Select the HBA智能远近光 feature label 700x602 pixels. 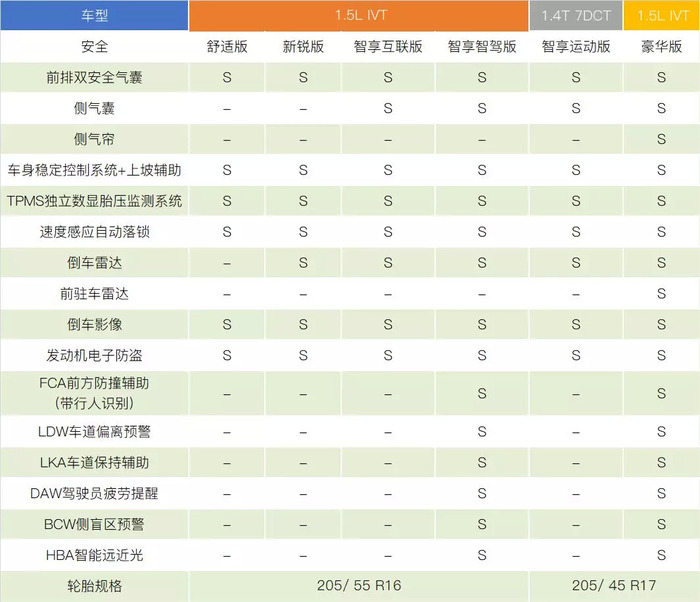point(94,555)
